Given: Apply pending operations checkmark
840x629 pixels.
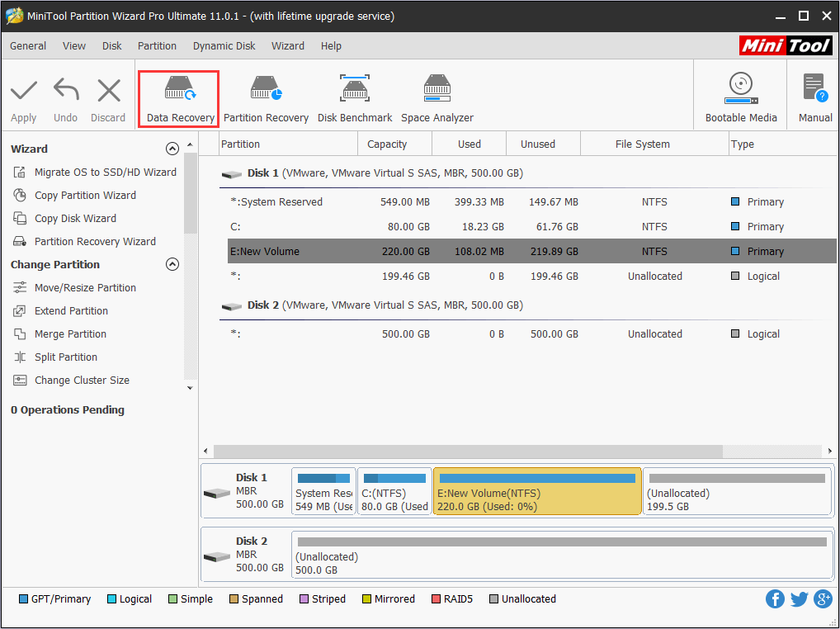Looking at the screenshot, I should pyautogui.click(x=24, y=101).
